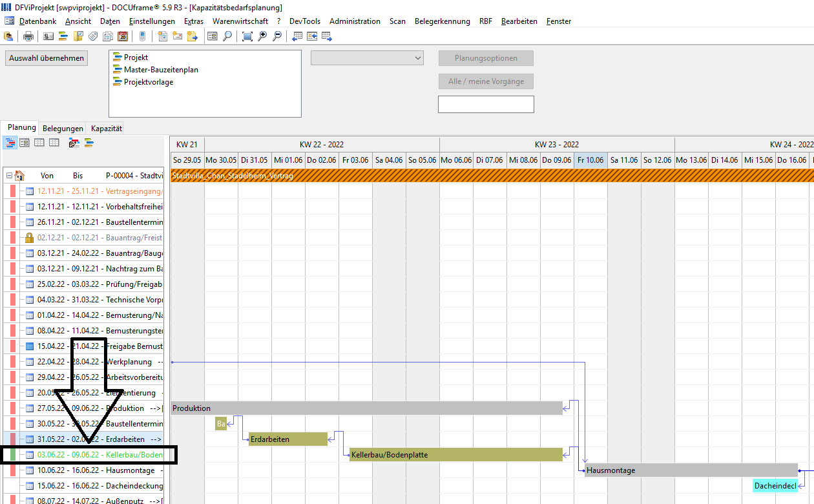814x504 pixels.
Task: Open the Belegerkennung menu
Action: coord(443,21)
